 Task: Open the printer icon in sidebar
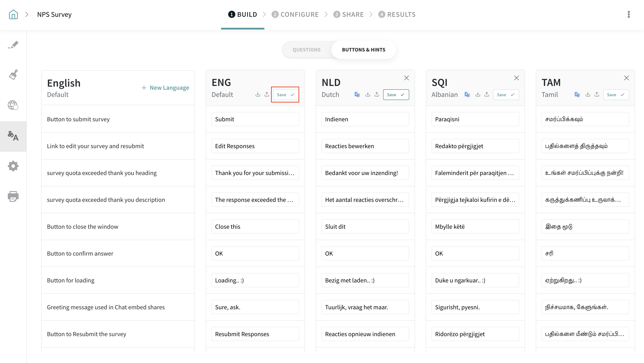coord(13,196)
